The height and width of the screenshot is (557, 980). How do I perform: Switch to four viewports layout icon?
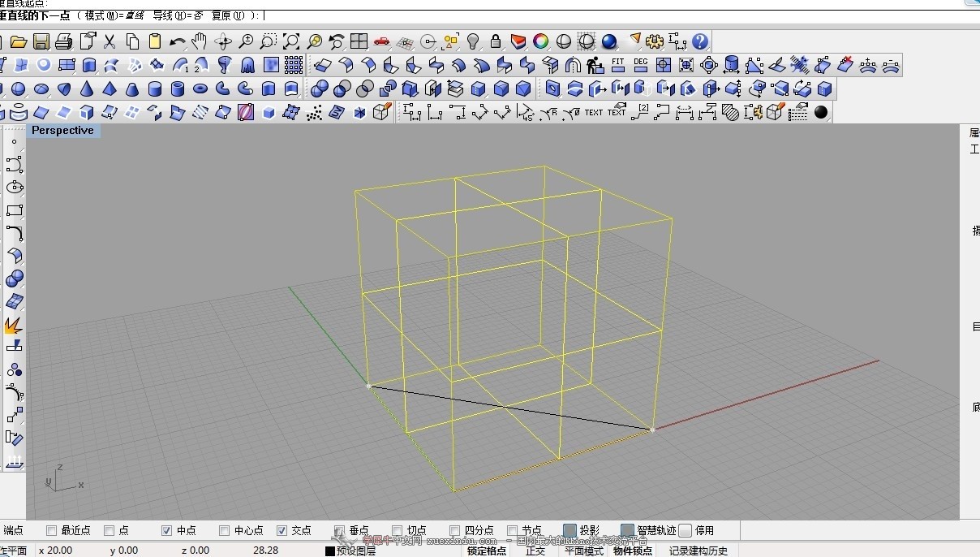click(359, 41)
